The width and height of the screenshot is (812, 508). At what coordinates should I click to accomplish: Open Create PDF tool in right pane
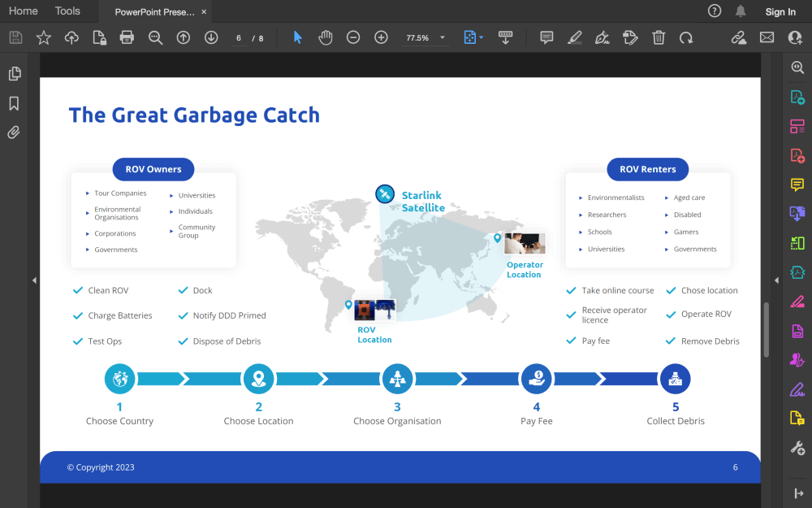797,155
